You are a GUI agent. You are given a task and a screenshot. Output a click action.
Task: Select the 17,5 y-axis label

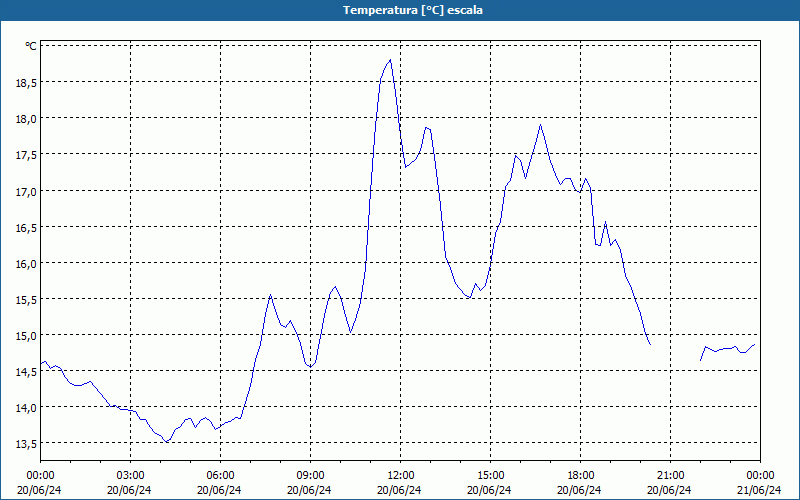pos(26,155)
